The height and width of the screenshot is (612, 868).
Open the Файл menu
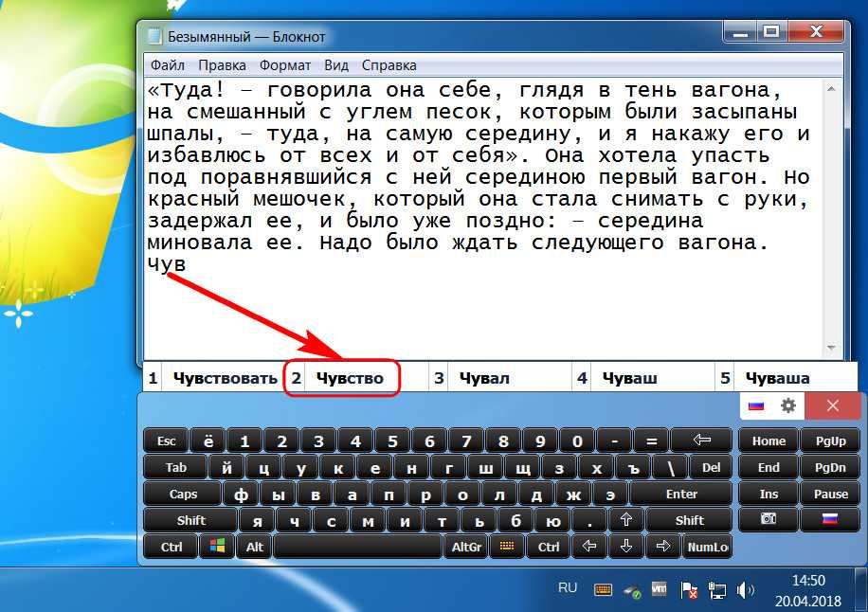click(x=167, y=65)
